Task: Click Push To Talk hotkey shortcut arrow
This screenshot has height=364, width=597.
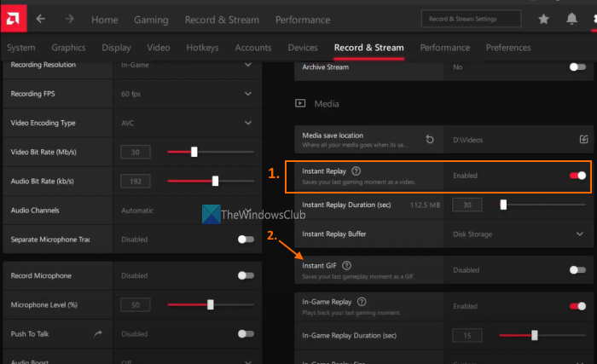Action: tap(98, 333)
